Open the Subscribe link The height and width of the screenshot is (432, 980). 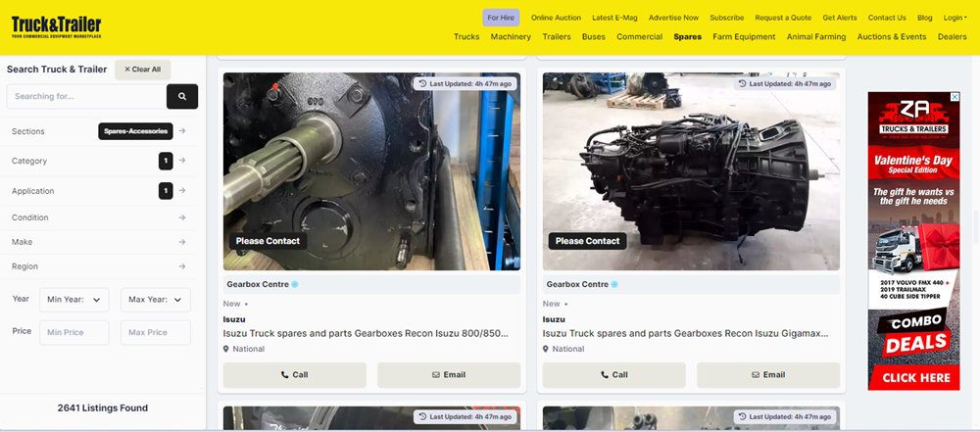coord(727,18)
